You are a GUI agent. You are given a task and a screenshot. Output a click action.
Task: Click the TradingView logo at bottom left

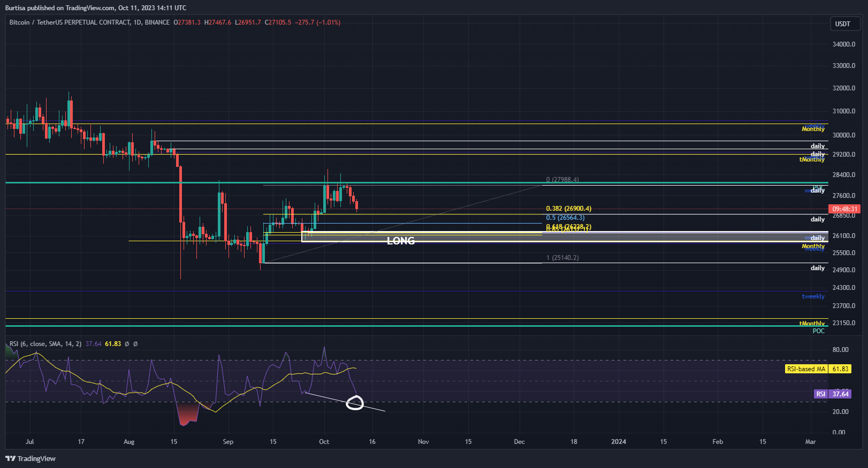(x=31, y=458)
